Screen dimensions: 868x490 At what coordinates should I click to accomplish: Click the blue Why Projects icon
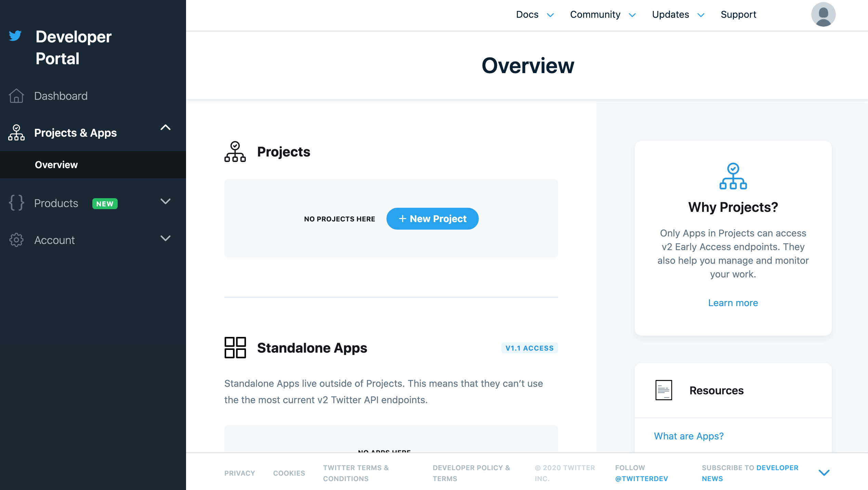tap(733, 176)
